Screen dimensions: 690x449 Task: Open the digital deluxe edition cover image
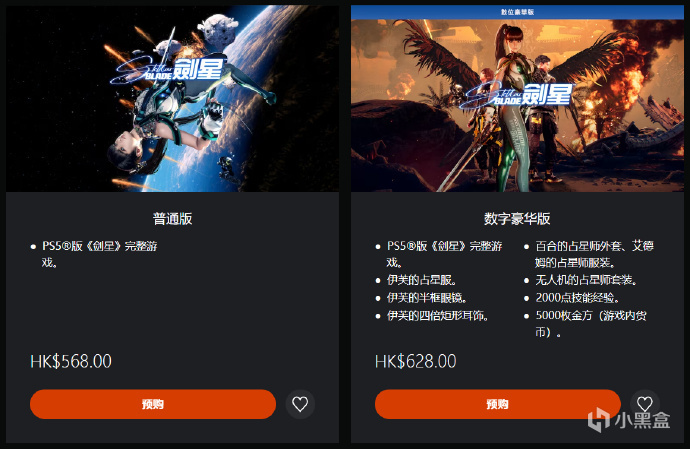[x=518, y=106]
